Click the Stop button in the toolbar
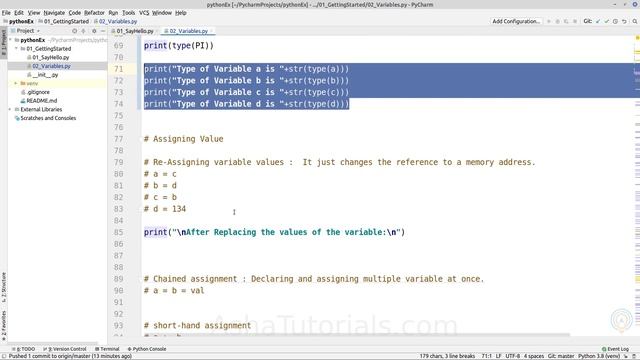This screenshot has width=640, height=360. pyautogui.click(x=575, y=21)
